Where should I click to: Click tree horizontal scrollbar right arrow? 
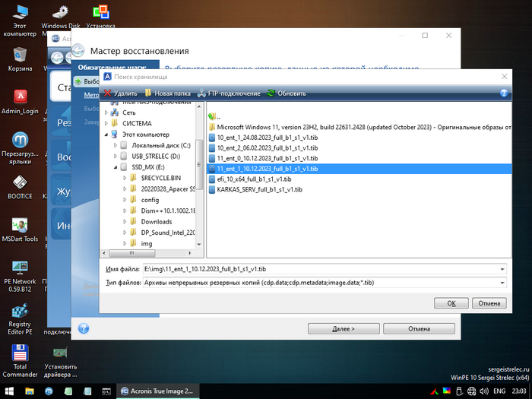click(190, 253)
